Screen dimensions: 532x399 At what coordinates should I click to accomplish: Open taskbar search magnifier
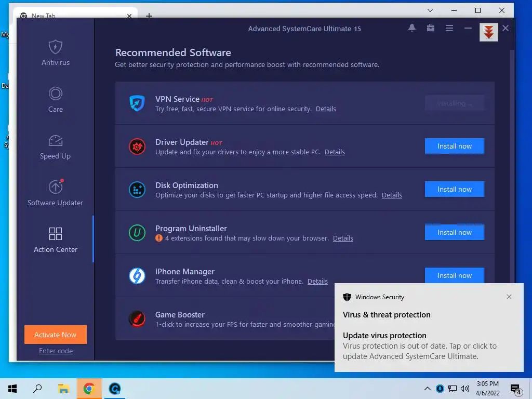point(37,389)
